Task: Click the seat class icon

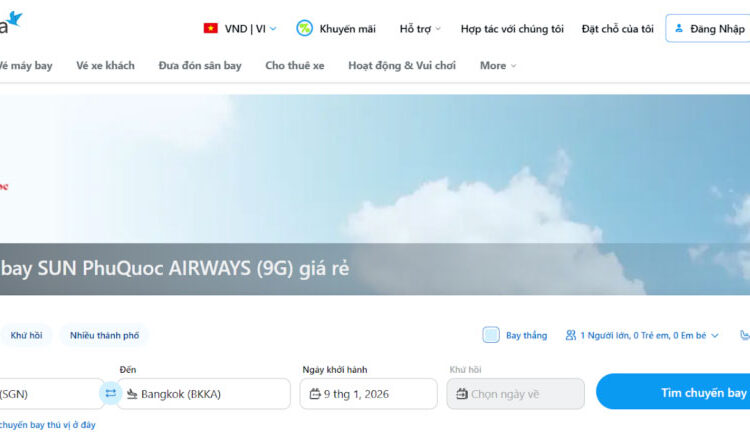Action: pos(745,335)
